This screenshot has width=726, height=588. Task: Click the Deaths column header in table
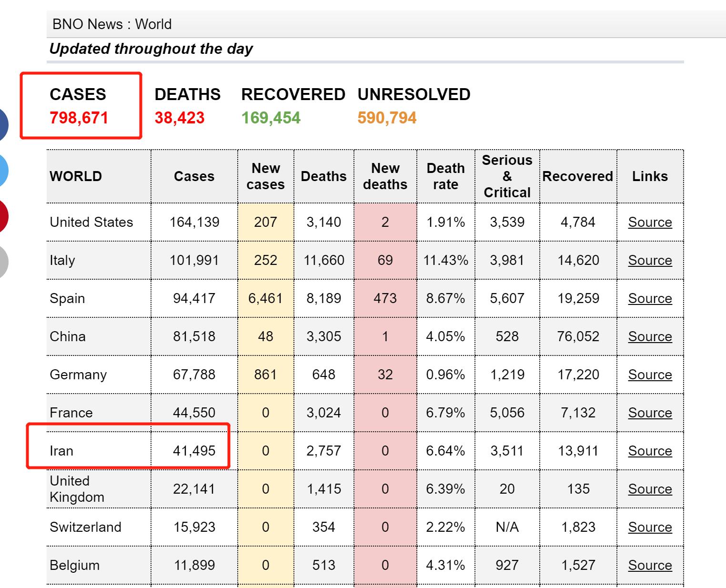tap(323, 176)
